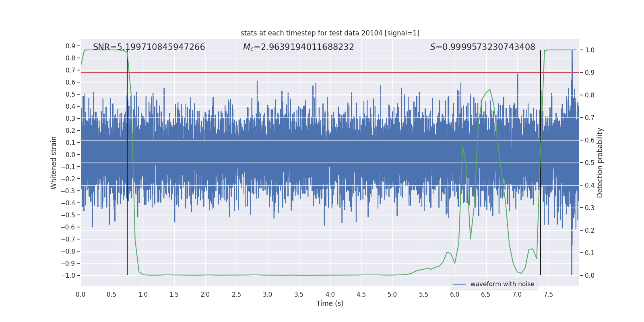Choose the −0.4 tick on the Whitened strain axis
Image resolution: width=644 pixels, height=322 pixels.
point(68,203)
